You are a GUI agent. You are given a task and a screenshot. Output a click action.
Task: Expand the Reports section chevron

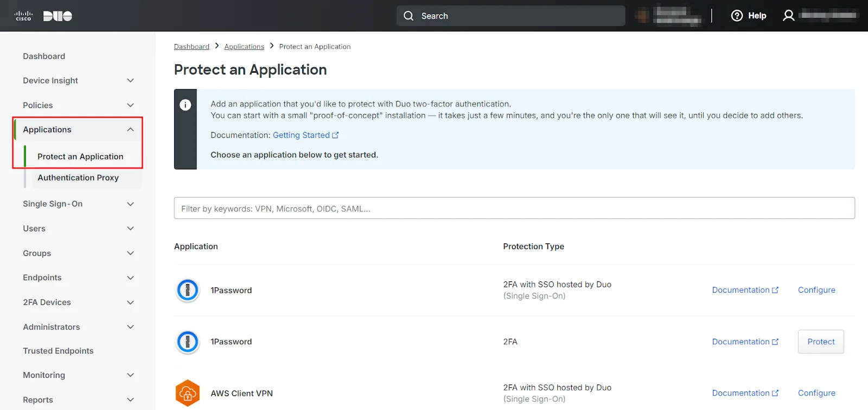130,400
